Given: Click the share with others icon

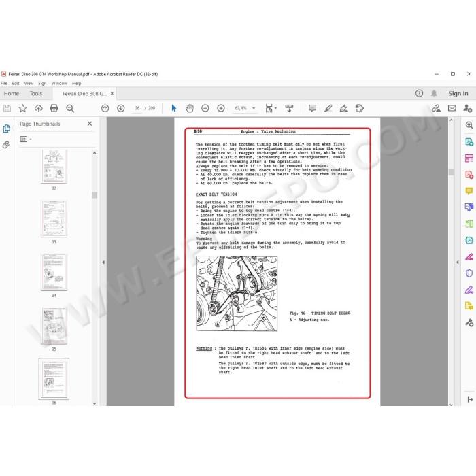Looking at the screenshot, I should coord(468,108).
